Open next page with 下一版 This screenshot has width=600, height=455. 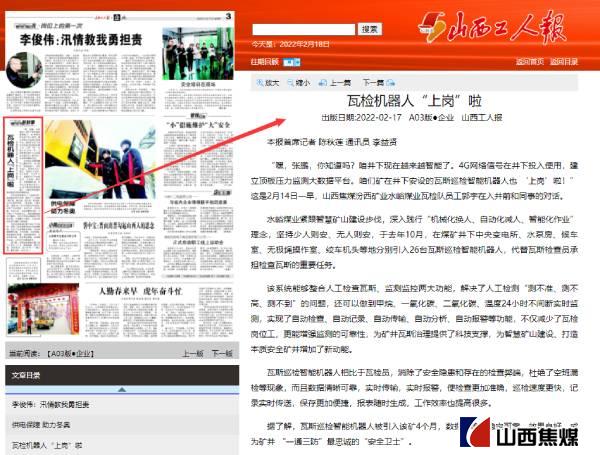(222, 354)
